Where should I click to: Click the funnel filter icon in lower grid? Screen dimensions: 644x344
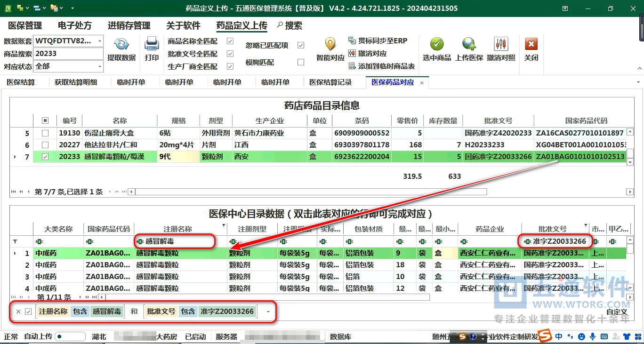(16, 241)
